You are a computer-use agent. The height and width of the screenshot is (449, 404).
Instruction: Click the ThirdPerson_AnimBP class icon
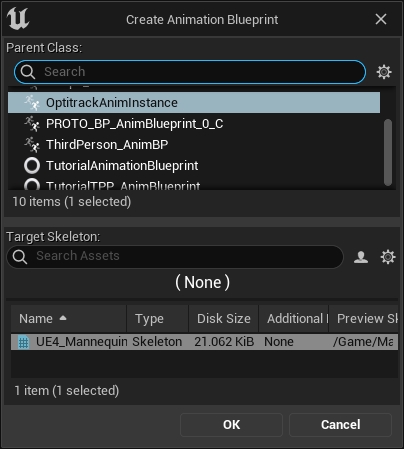[32, 144]
